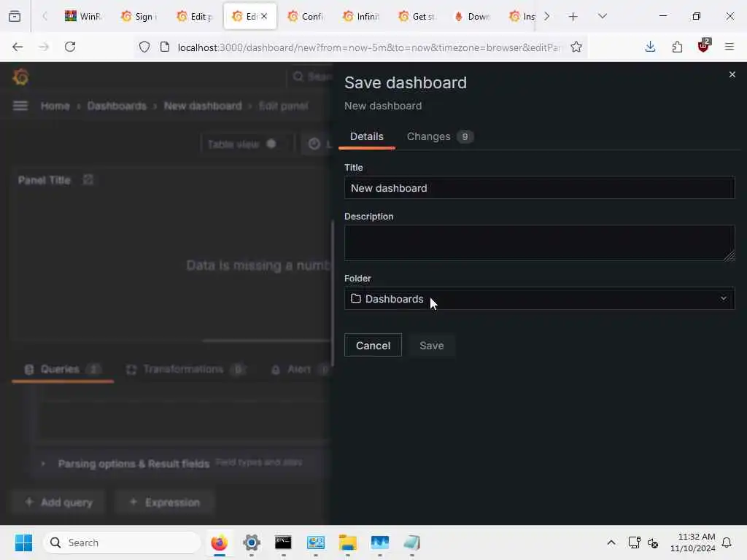Click the uBlock Origin extension icon
Image resolution: width=747 pixels, height=560 pixels.
point(704,46)
